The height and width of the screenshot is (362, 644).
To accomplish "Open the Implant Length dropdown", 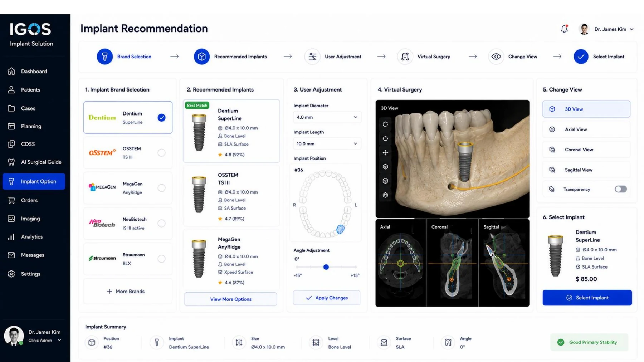I will [327, 143].
